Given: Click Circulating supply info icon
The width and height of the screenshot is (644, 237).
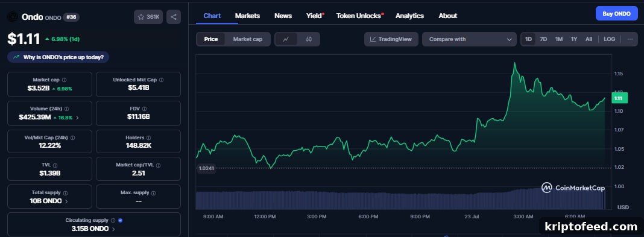Looking at the screenshot, I should coord(113,221).
